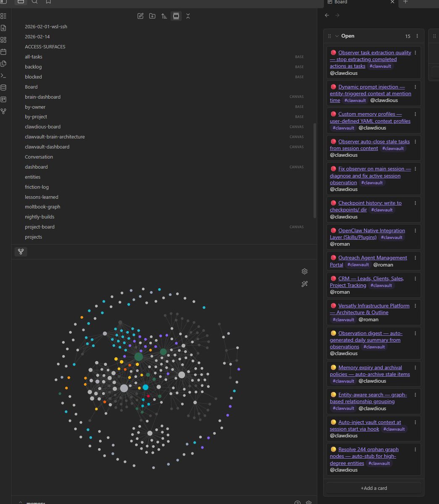Open 2026-02-01-wsl-ssh note
439x504 pixels.
point(46,26)
